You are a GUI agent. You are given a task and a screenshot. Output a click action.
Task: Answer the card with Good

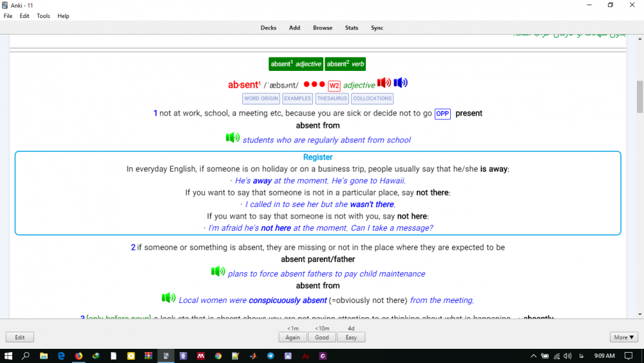pyautogui.click(x=321, y=337)
